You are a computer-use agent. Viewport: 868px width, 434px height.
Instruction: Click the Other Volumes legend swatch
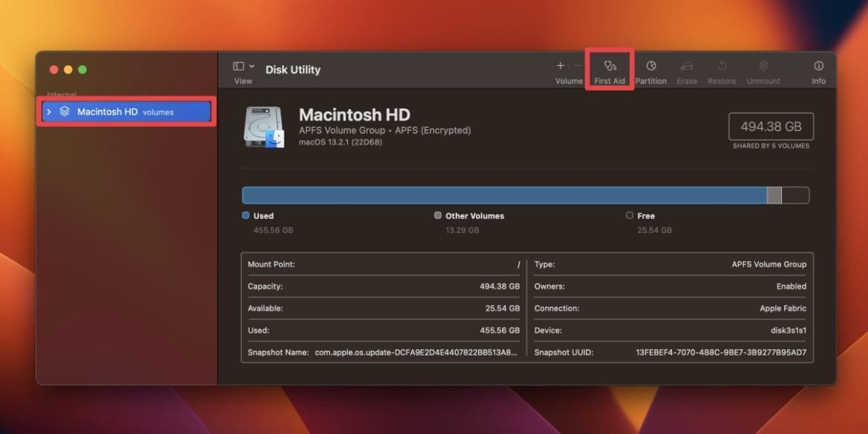tap(438, 216)
